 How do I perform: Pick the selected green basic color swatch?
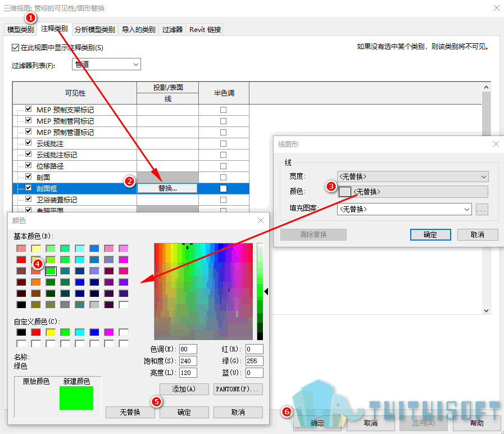pyautogui.click(x=51, y=271)
